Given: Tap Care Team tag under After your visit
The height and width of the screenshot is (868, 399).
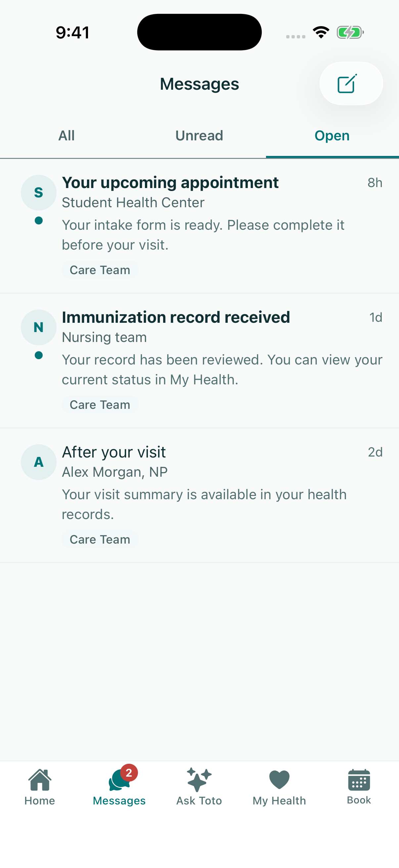Looking at the screenshot, I should click(100, 540).
